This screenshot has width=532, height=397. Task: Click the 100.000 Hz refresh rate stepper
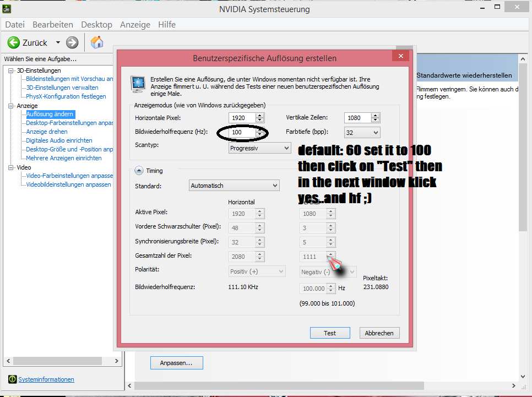(x=331, y=289)
